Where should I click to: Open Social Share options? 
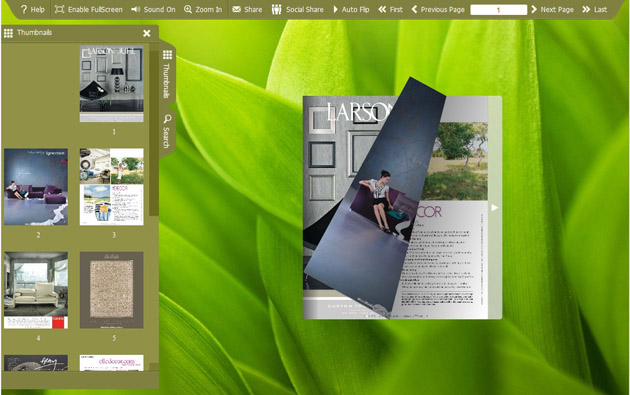(297, 9)
